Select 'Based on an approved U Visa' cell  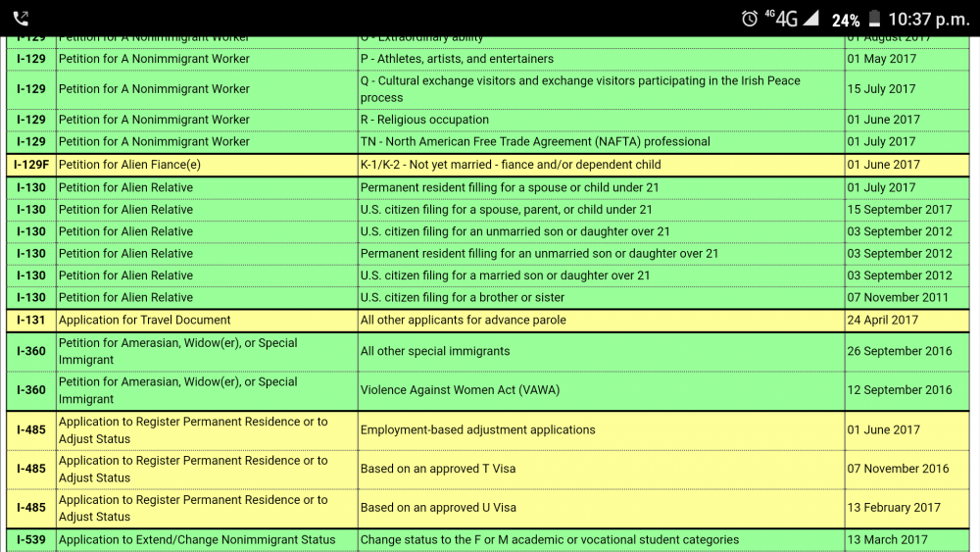(x=602, y=508)
